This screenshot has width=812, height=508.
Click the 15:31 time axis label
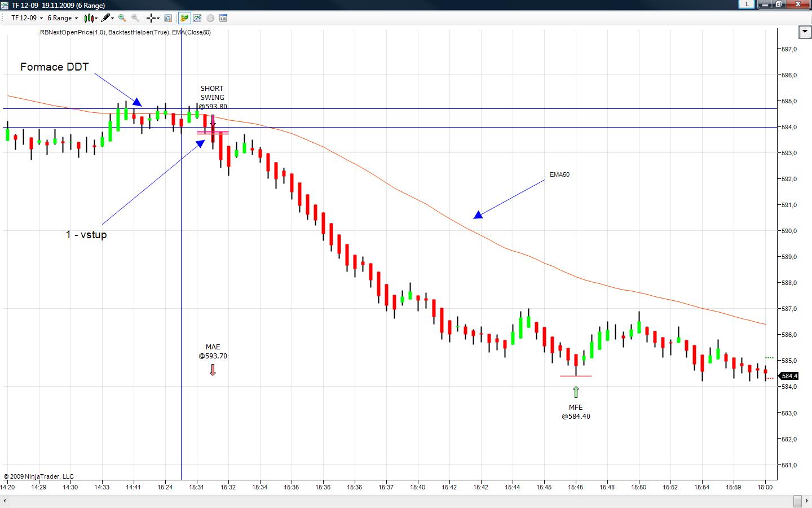coord(197,487)
